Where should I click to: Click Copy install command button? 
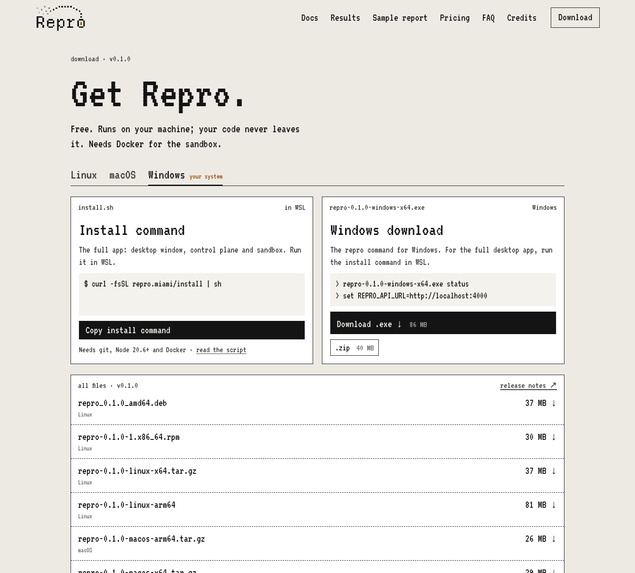pyautogui.click(x=192, y=330)
